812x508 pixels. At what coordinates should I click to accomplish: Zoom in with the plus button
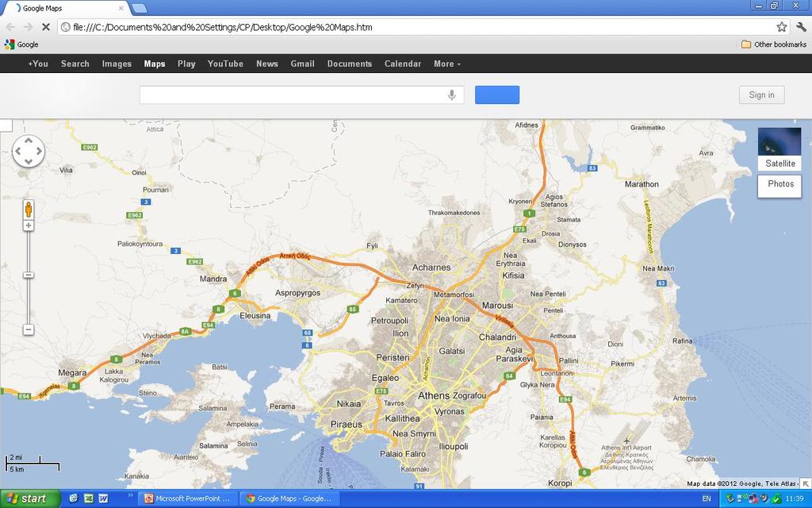click(x=29, y=225)
